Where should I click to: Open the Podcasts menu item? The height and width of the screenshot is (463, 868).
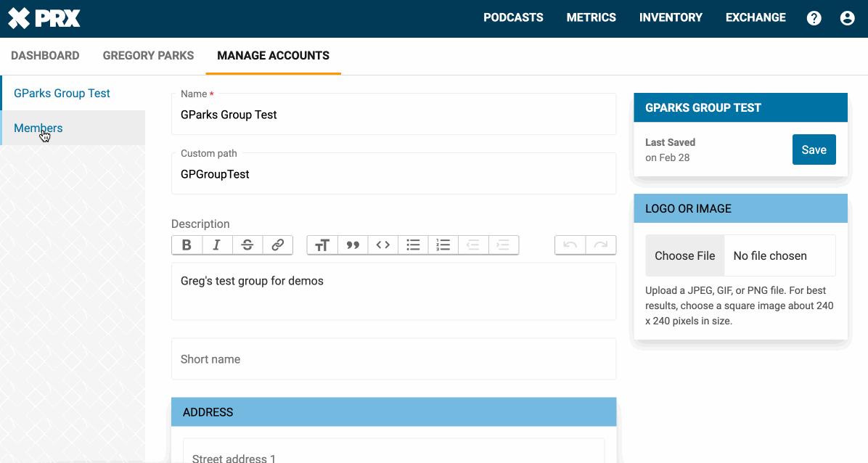point(513,18)
